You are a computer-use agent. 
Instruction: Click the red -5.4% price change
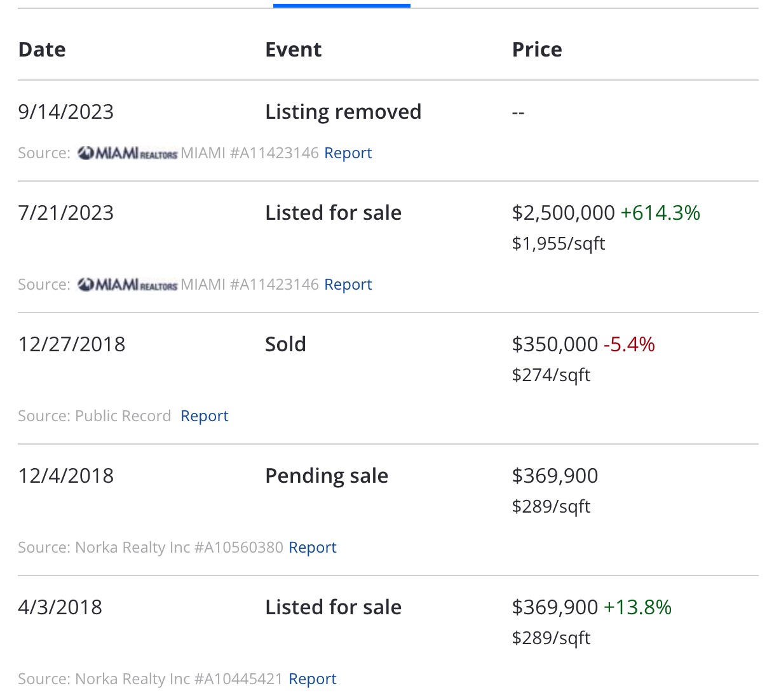(629, 344)
